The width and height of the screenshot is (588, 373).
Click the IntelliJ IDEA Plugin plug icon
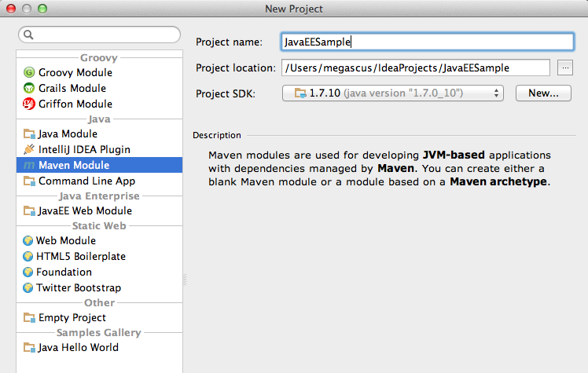(29, 149)
